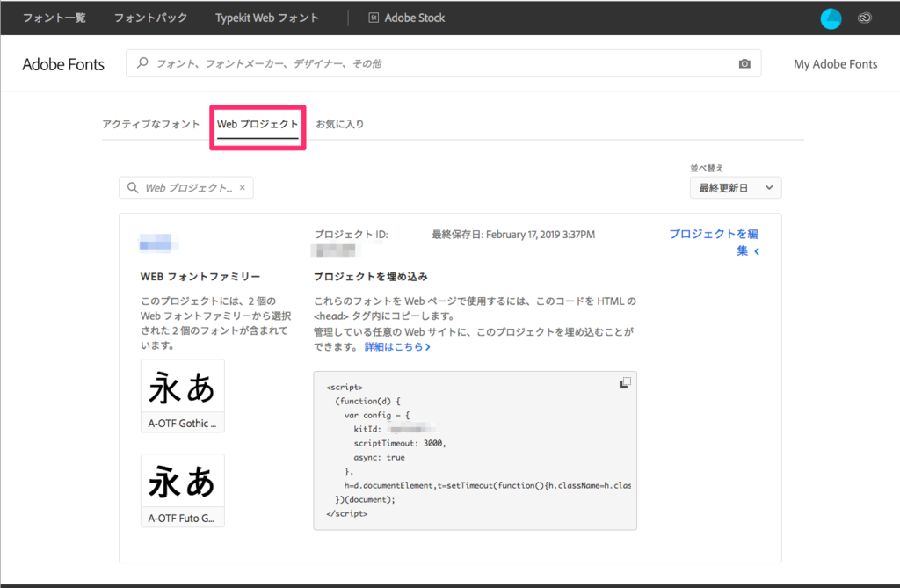The image size is (900, 588).
Task: Open Typekit Web フォント from the menu bar
Action: click(x=267, y=18)
